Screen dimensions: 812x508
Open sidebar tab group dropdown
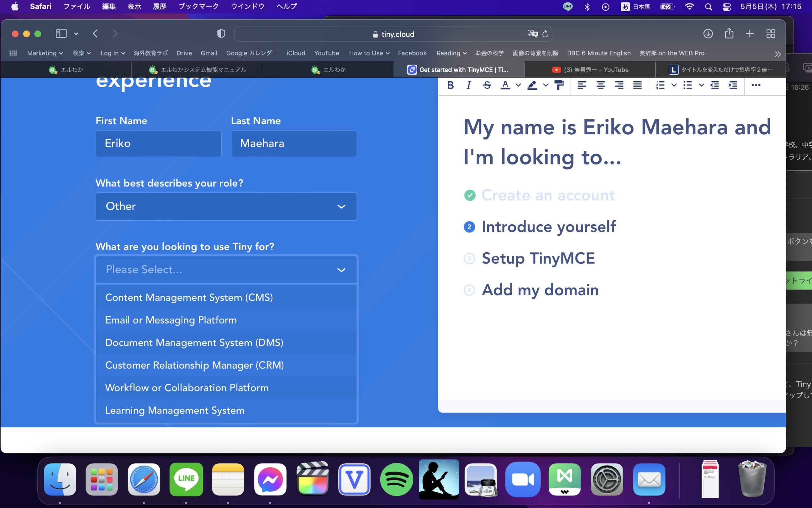click(76, 34)
